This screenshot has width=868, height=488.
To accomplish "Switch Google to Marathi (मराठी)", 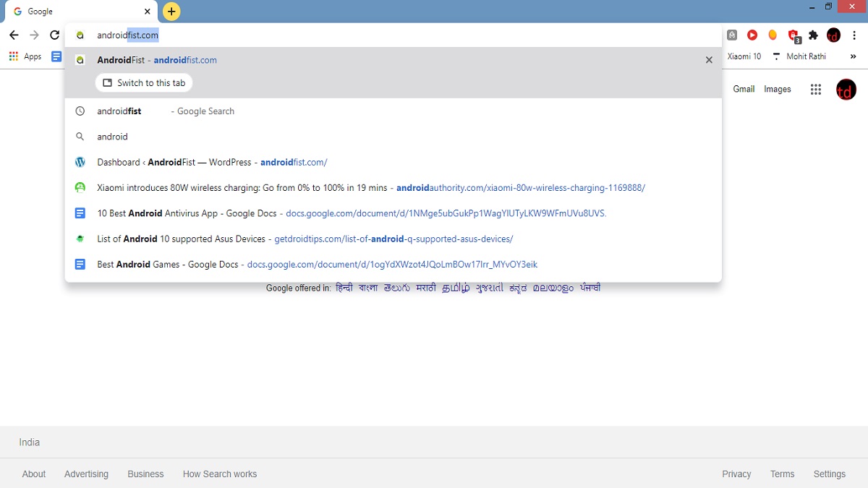I will tap(426, 288).
